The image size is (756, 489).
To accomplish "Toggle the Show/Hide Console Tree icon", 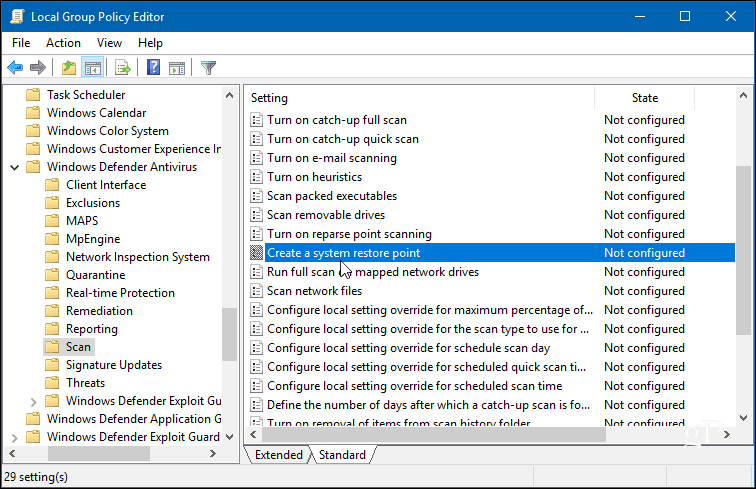I will click(93, 68).
